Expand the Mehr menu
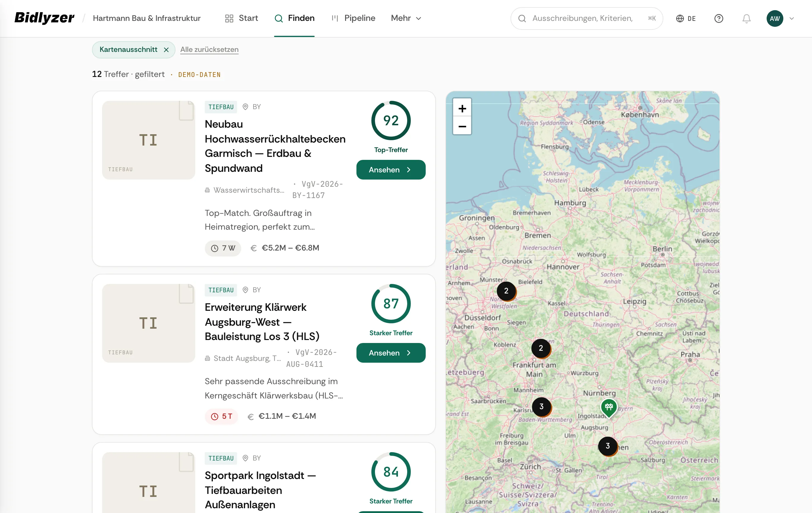The height and width of the screenshot is (513, 812). (x=406, y=18)
